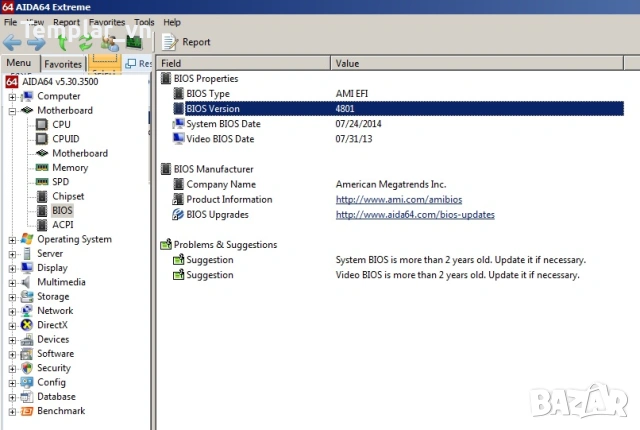Select the CPUID icon in the tree

click(x=42, y=139)
